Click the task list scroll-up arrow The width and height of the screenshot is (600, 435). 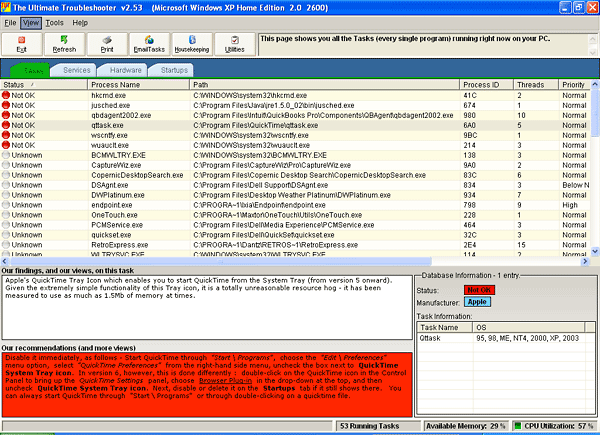tap(595, 84)
